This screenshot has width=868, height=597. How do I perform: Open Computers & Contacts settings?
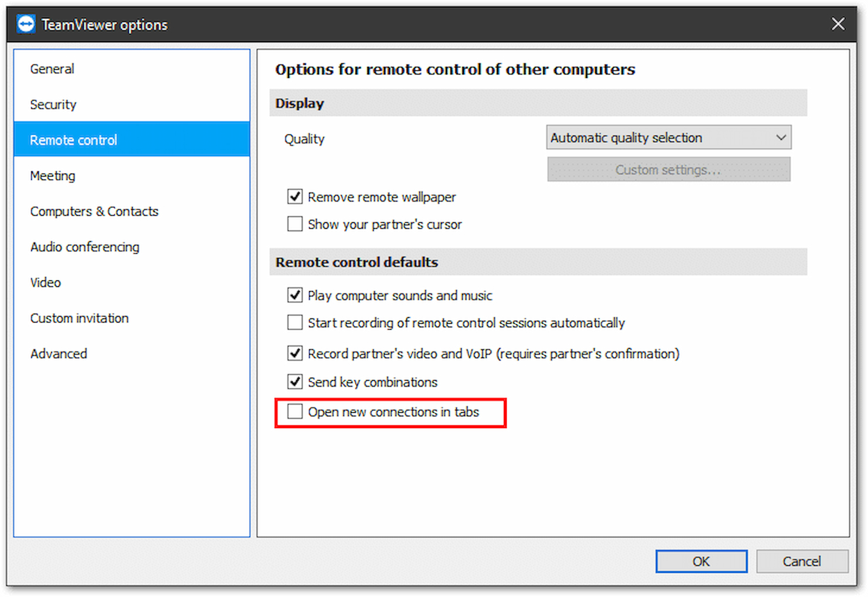[94, 211]
